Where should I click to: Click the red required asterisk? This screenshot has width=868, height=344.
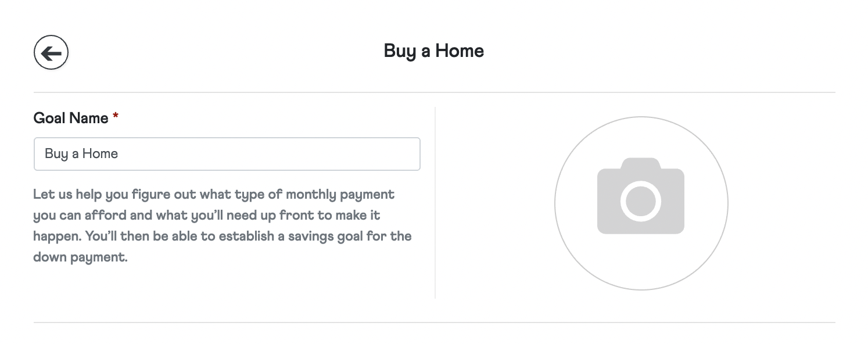pos(116,117)
